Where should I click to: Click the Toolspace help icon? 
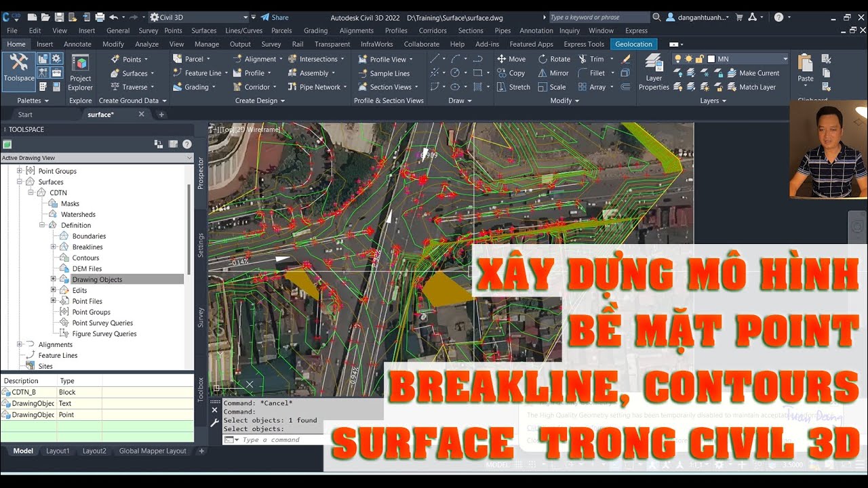187,144
